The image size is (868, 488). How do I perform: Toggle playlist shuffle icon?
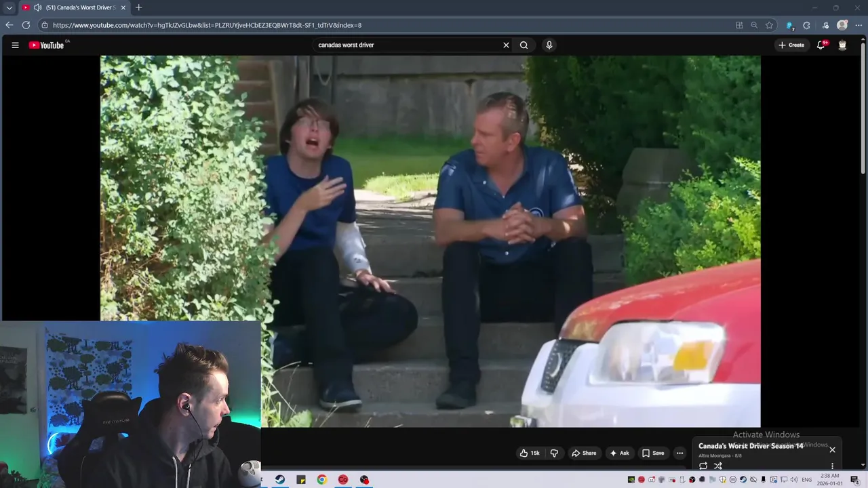[x=718, y=466]
